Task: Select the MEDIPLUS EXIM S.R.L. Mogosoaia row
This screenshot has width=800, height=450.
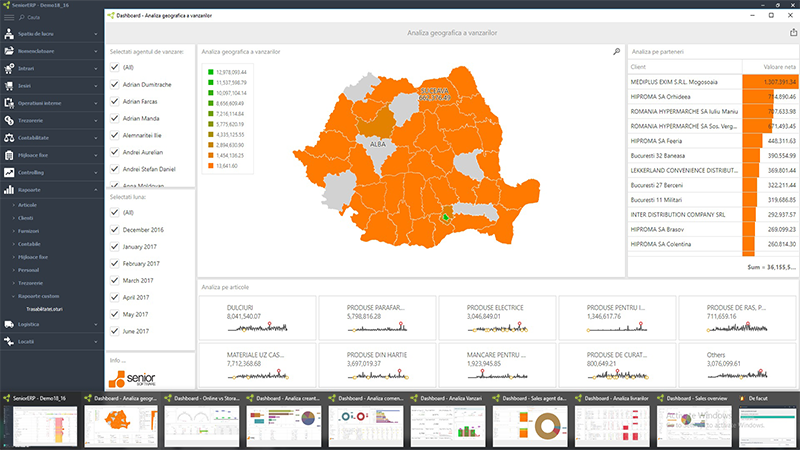Action: click(713, 82)
